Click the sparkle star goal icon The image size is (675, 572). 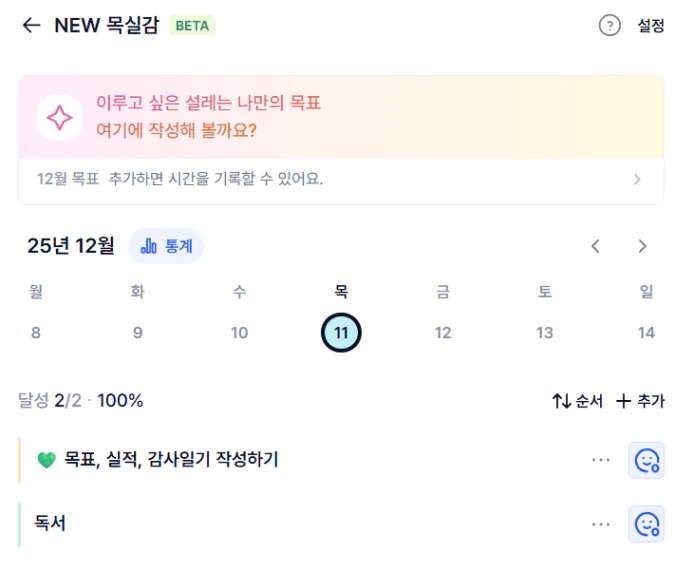point(60,118)
